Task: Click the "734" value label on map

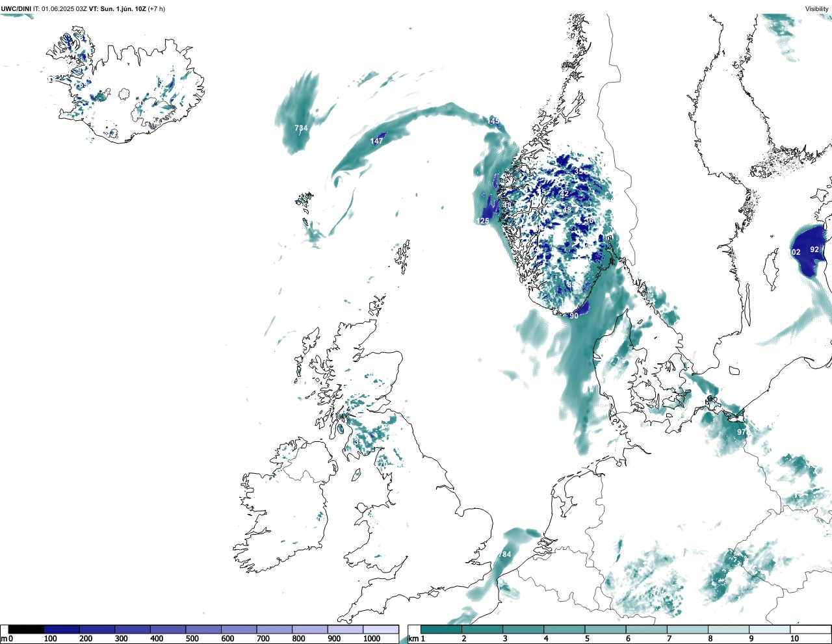Action: click(x=301, y=128)
